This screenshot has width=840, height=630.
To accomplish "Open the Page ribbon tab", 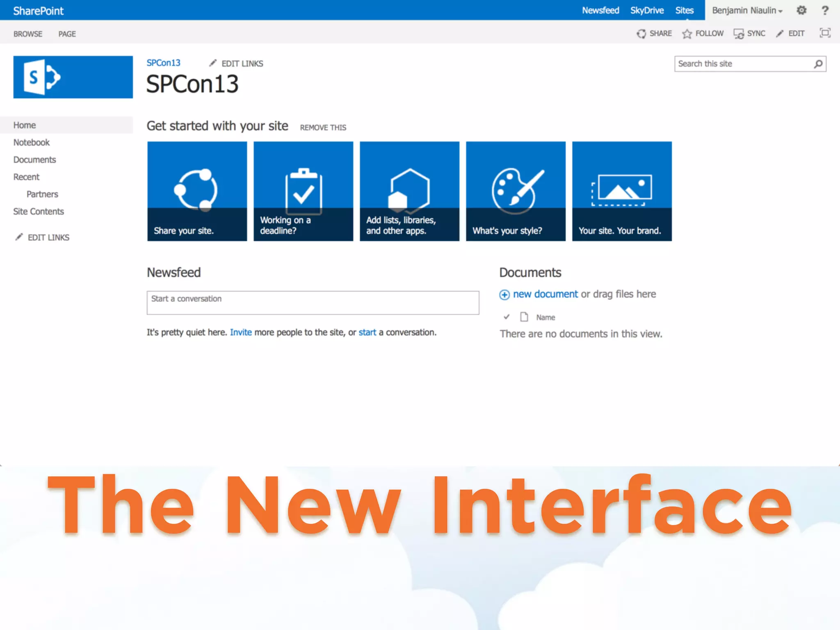I will (x=67, y=34).
